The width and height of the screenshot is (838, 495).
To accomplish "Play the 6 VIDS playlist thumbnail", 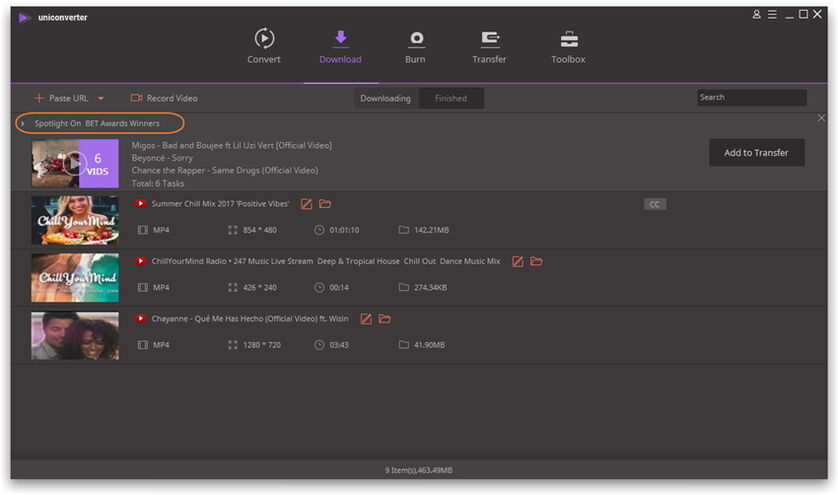I will pos(75,163).
